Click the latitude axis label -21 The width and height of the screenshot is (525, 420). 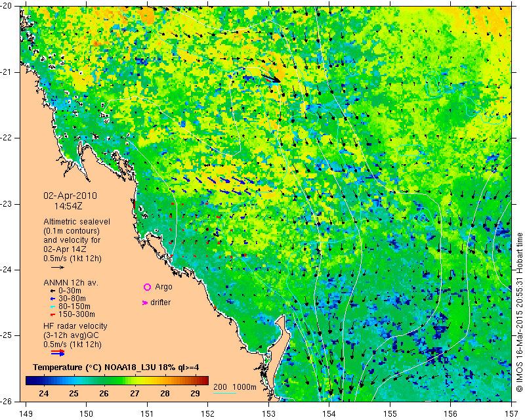[6, 72]
